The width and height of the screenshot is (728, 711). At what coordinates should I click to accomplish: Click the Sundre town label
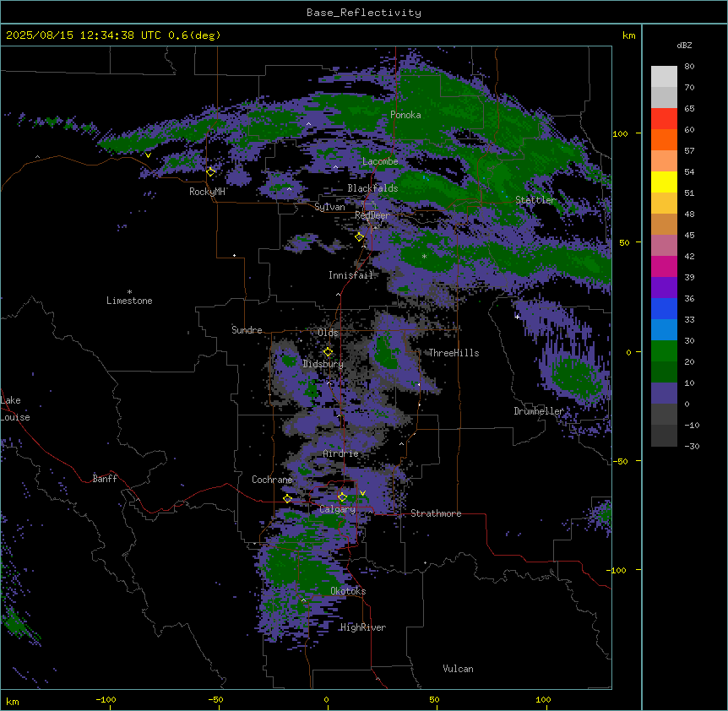tap(247, 330)
